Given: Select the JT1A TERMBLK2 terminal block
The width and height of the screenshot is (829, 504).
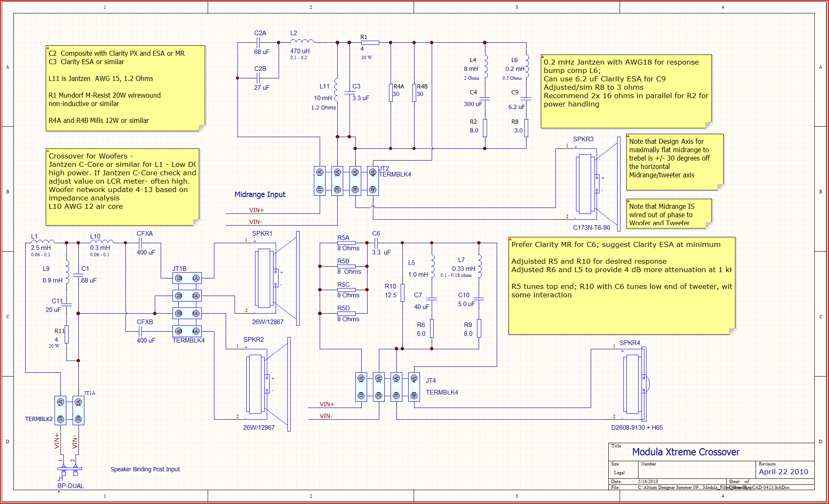Looking at the screenshot, I should tap(69, 410).
